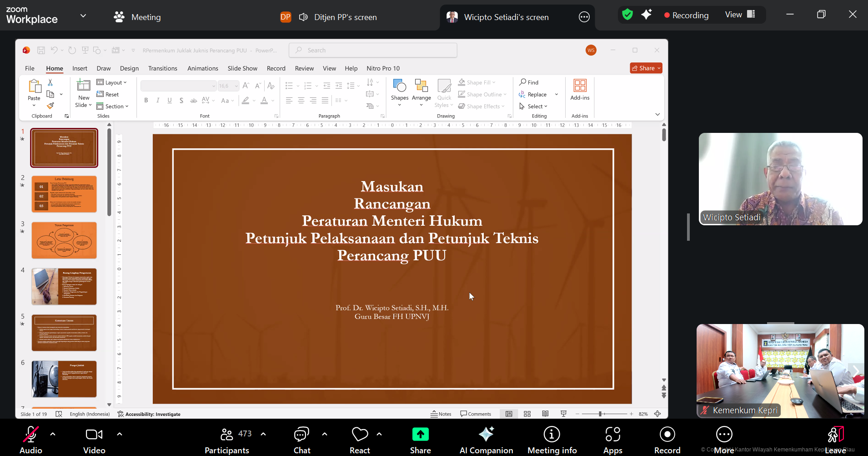
Task: Click the Format Painter icon
Action: (50, 106)
